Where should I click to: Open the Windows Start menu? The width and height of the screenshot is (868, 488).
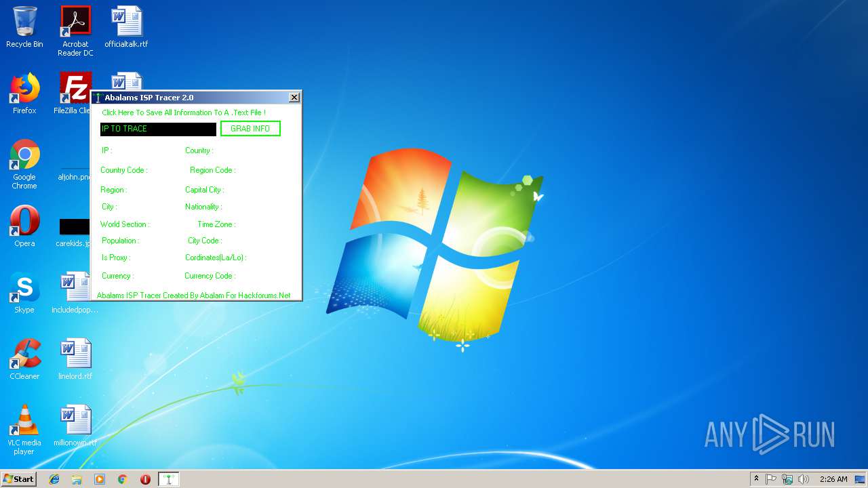pyautogui.click(x=19, y=479)
